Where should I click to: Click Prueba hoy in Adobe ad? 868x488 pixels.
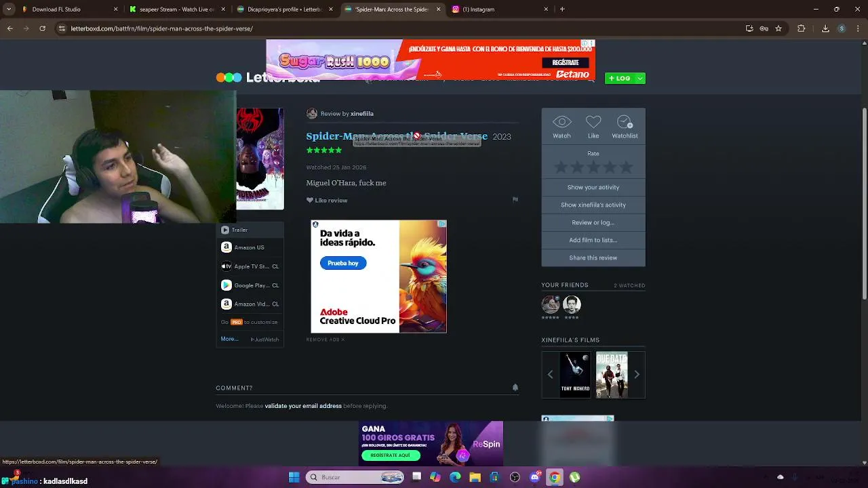343,263
